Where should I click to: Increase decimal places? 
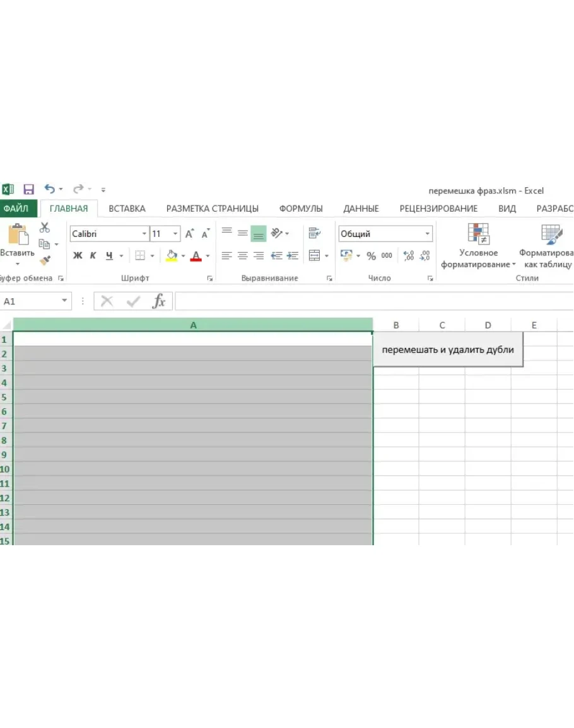[x=409, y=255]
